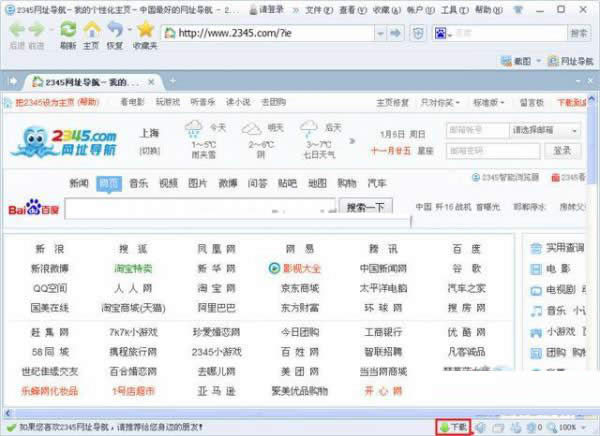Open the 收藏 menu

[387, 10]
